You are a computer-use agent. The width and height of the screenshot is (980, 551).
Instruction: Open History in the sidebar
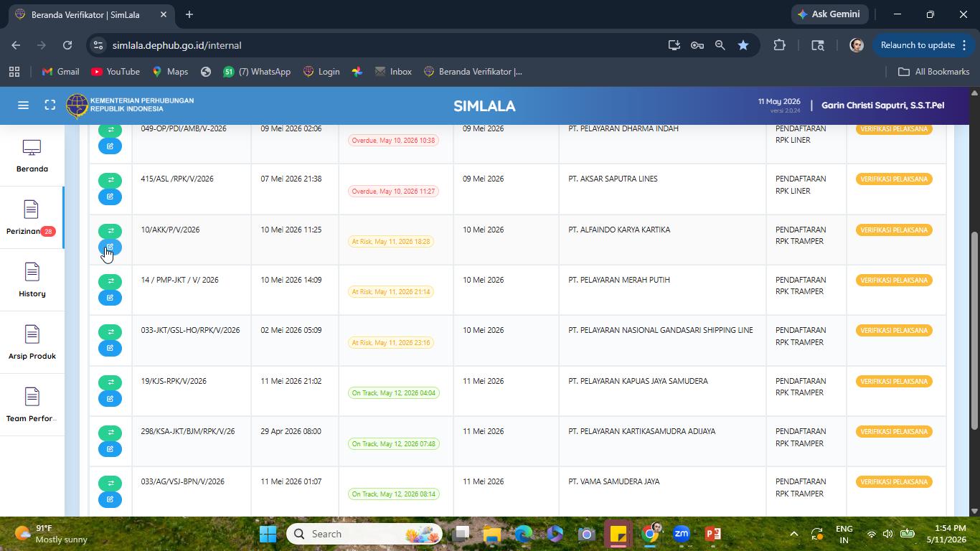click(x=32, y=281)
